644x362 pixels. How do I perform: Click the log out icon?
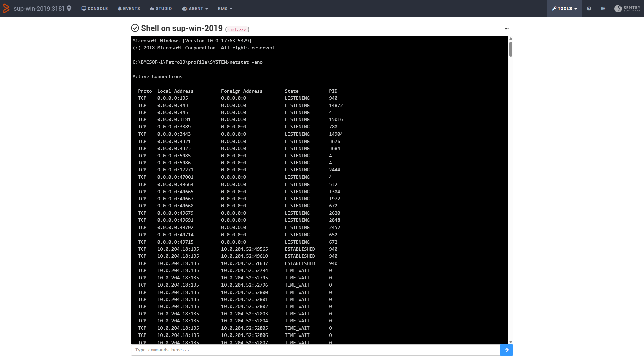tap(603, 9)
